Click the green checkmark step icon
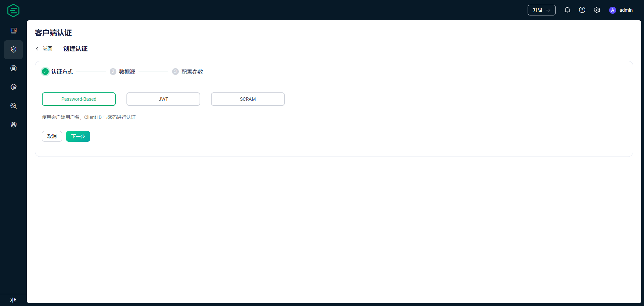The image size is (644, 306). [x=45, y=72]
